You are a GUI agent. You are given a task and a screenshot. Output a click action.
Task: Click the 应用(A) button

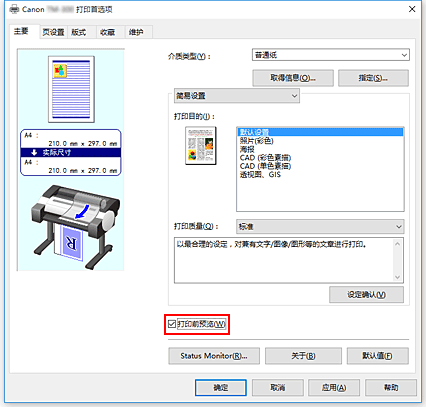coord(334,388)
